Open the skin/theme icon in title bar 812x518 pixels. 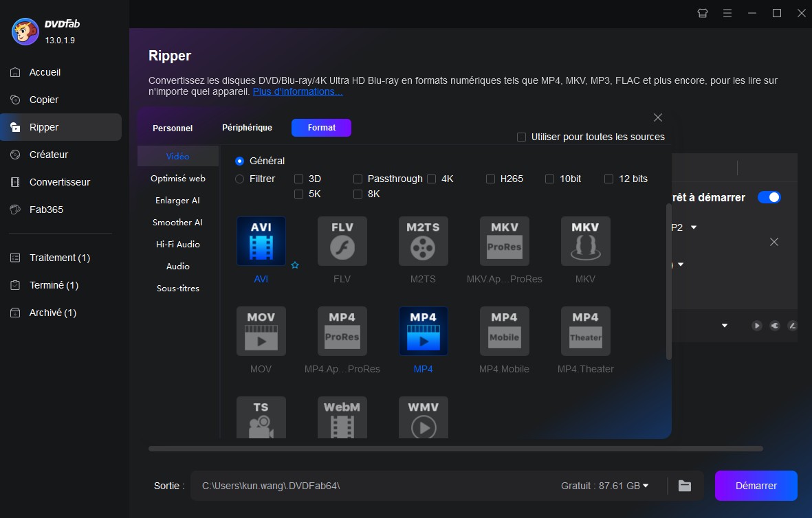[702, 14]
